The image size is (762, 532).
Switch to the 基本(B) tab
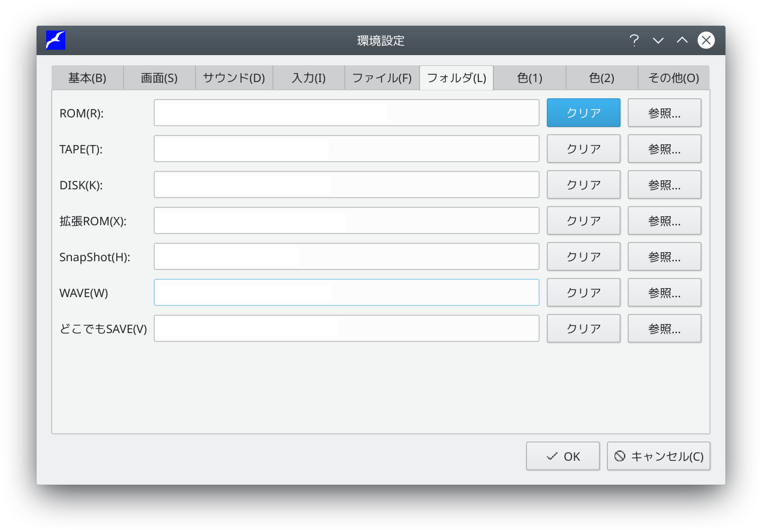88,78
